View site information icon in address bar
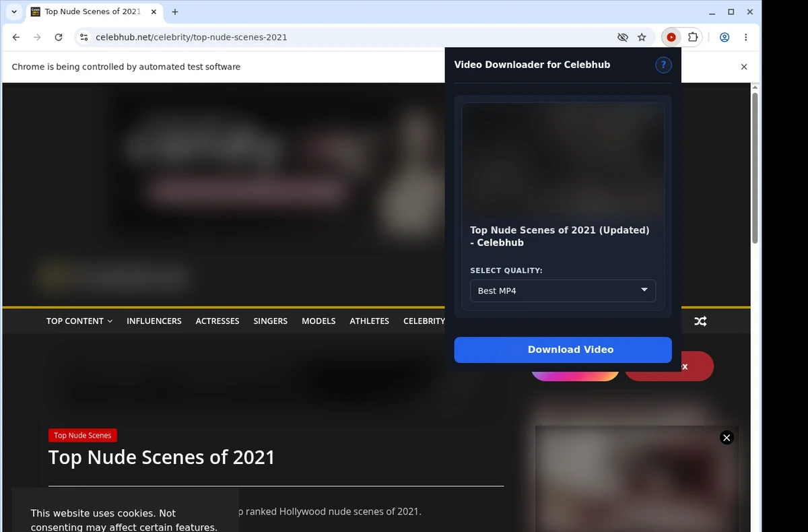 pyautogui.click(x=83, y=38)
